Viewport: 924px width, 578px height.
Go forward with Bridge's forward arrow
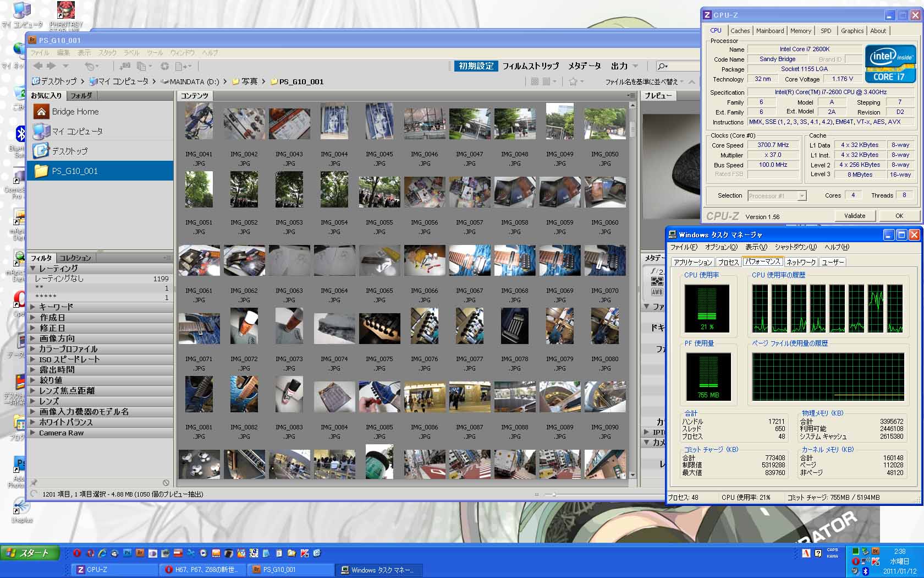(x=51, y=66)
